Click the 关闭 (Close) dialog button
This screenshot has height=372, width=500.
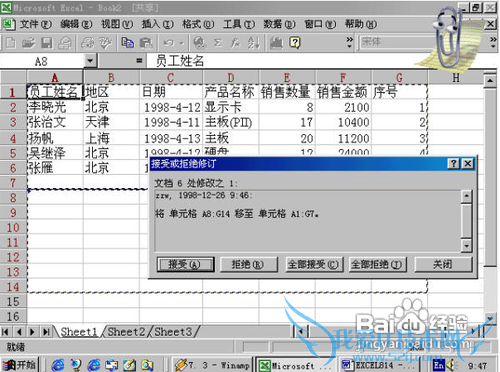pos(443,265)
